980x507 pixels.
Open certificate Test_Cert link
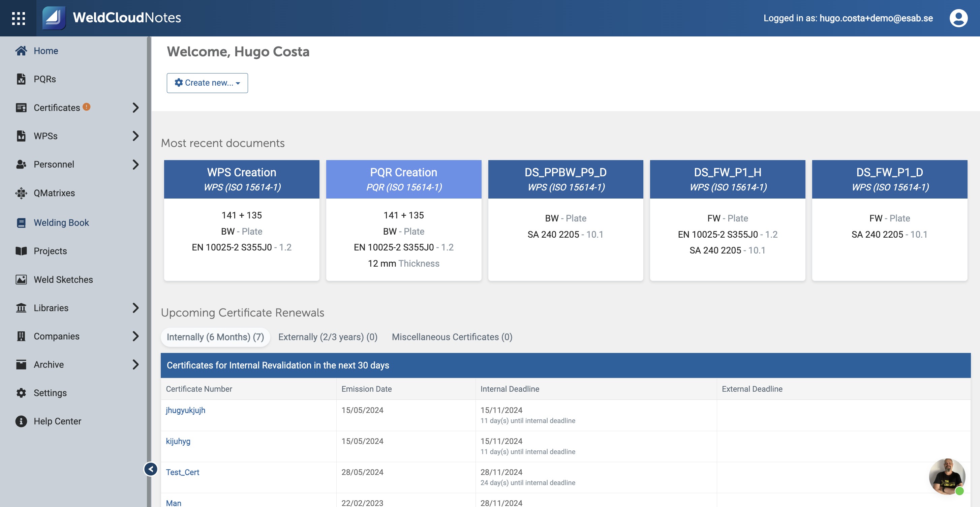point(183,472)
